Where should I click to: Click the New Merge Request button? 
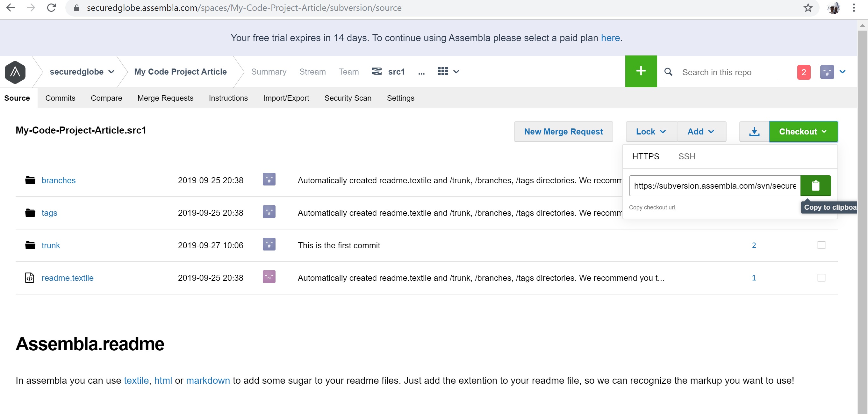563,132
